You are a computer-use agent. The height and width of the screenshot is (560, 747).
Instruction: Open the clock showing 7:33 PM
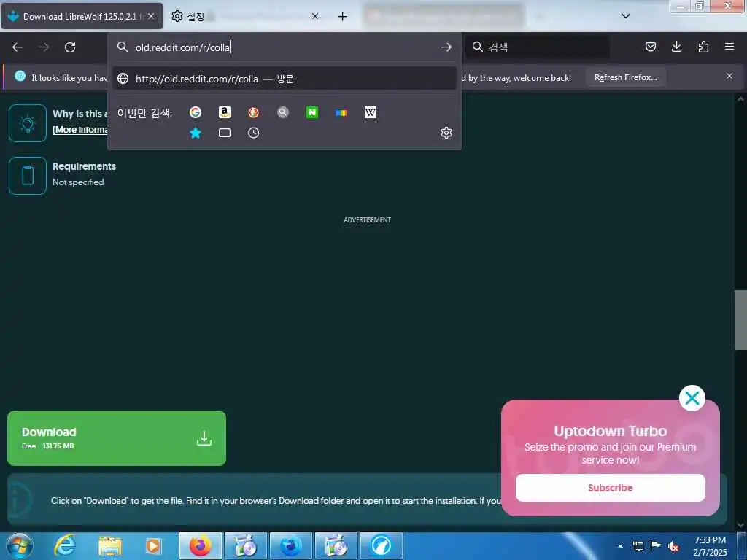[710, 546]
